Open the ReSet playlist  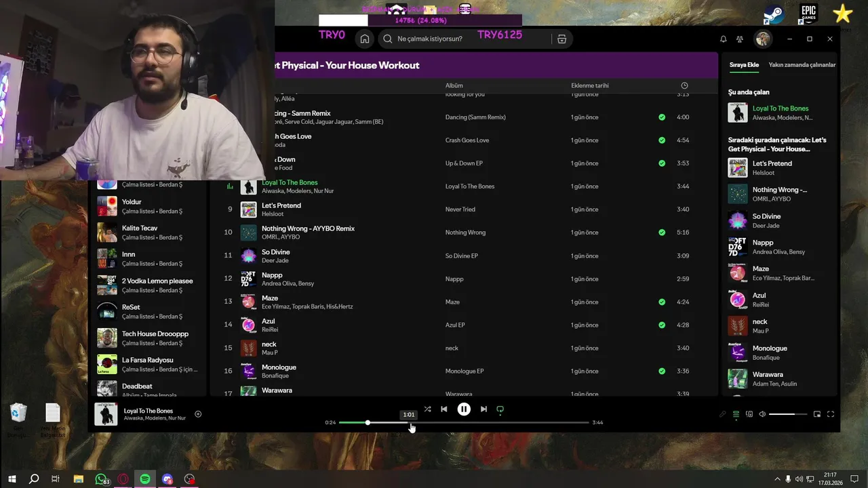pos(149,311)
